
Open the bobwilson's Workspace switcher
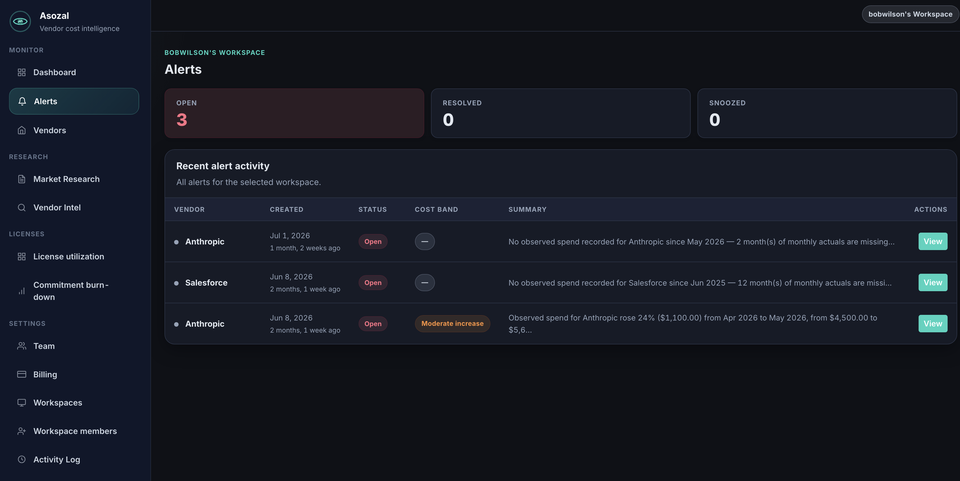point(910,14)
